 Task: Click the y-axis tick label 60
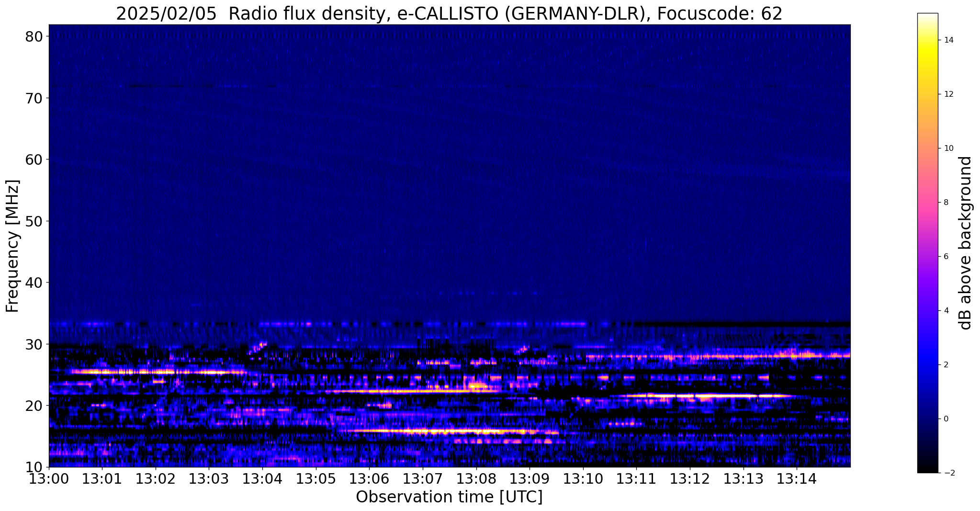pos(34,159)
